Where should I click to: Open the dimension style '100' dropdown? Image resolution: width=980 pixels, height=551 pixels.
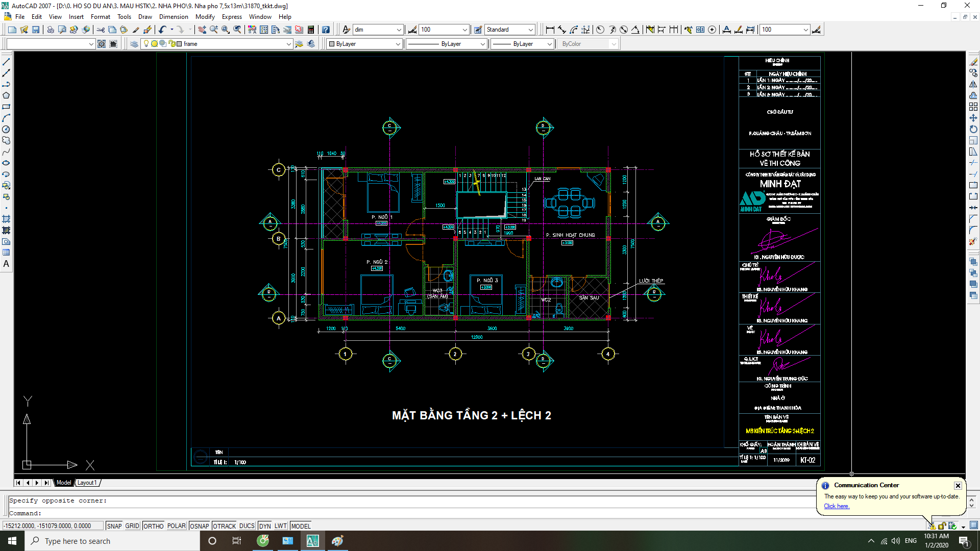(444, 30)
